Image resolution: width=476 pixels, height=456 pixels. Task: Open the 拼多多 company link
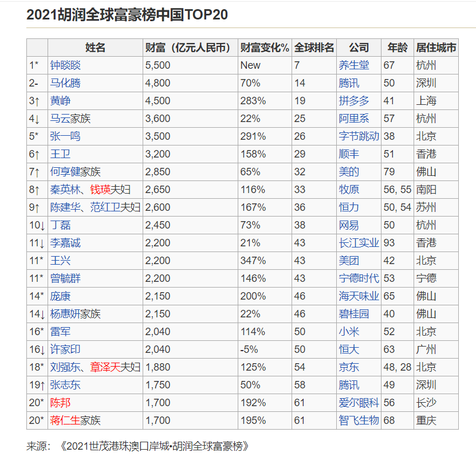[x=354, y=101]
